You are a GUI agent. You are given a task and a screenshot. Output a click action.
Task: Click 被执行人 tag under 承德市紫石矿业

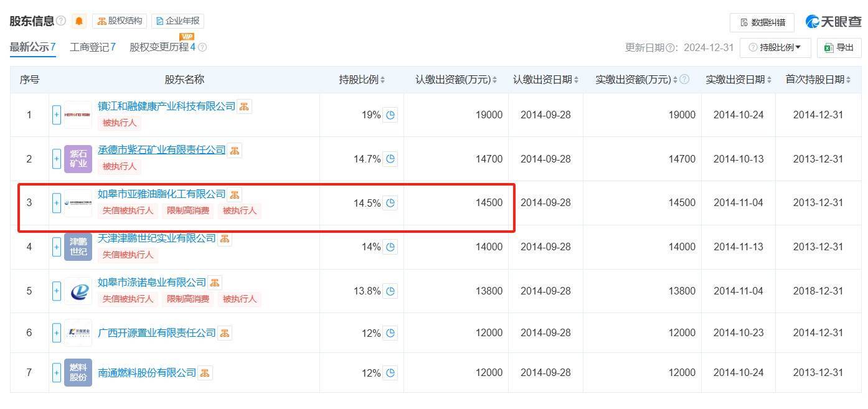pyautogui.click(x=120, y=166)
